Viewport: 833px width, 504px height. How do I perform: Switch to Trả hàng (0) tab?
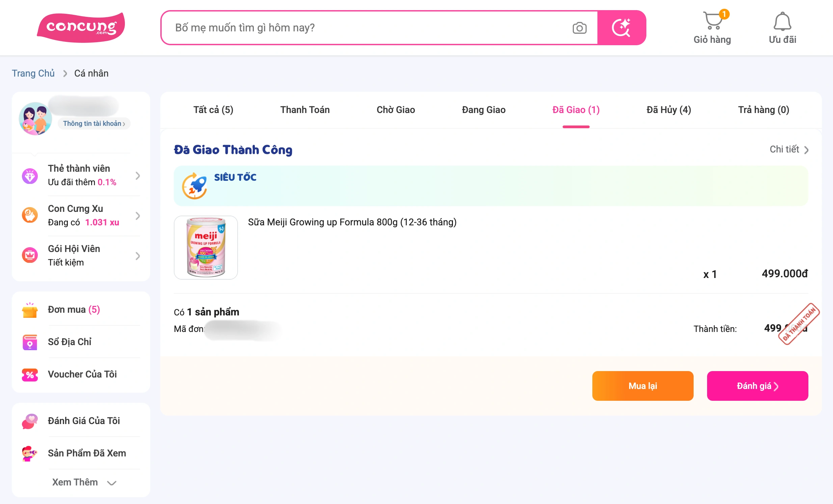[x=764, y=110]
